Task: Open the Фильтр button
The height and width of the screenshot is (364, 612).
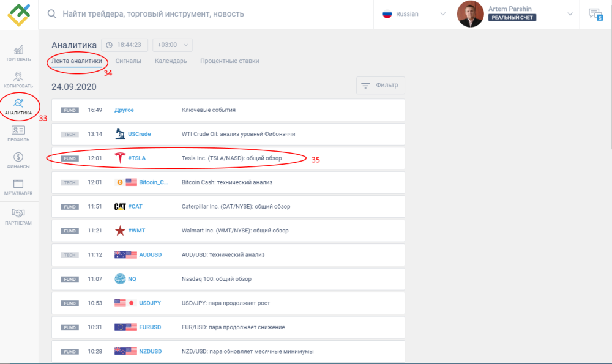Action: point(381,86)
